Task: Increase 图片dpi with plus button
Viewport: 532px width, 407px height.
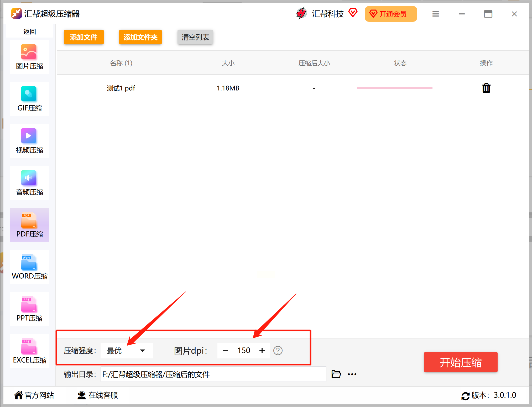Action: [262, 351]
